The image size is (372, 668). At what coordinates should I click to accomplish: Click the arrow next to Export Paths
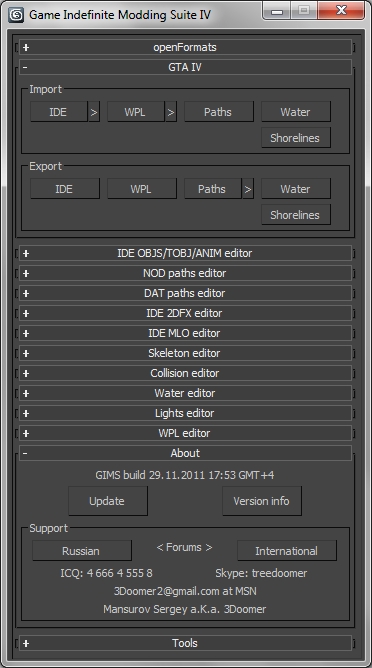click(x=248, y=189)
